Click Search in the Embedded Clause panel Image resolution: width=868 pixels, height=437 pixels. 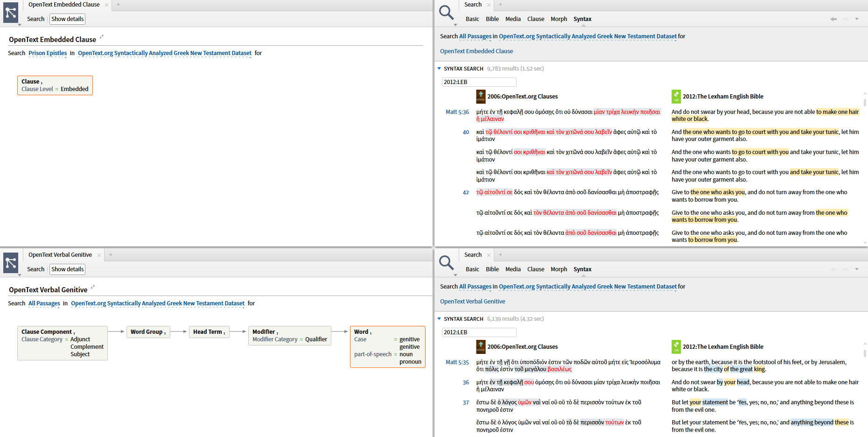(35, 19)
